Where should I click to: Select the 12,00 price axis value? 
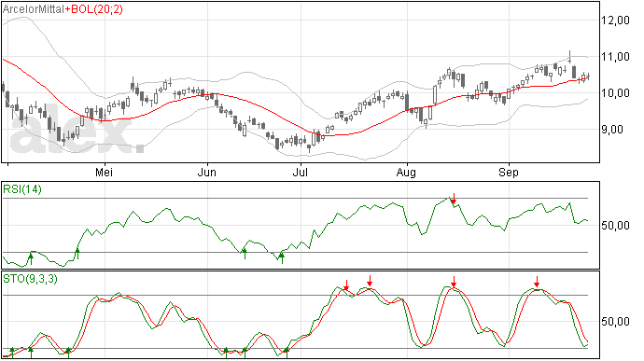(615, 21)
